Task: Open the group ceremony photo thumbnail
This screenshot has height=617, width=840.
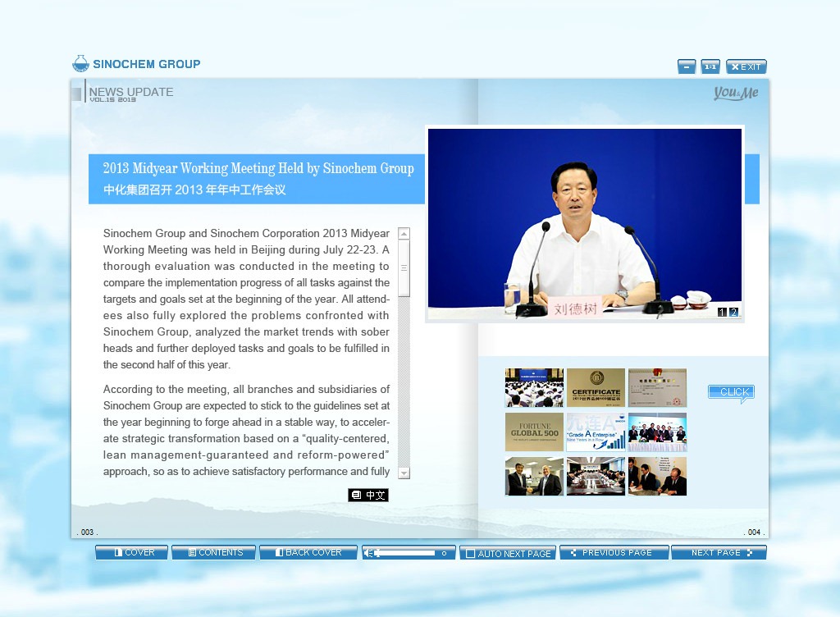Action: [657, 432]
